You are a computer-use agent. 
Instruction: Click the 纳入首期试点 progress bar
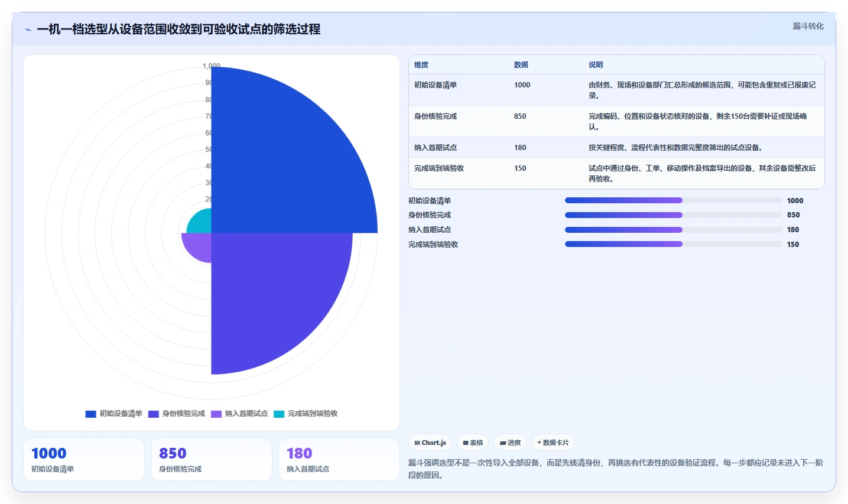[673, 230]
